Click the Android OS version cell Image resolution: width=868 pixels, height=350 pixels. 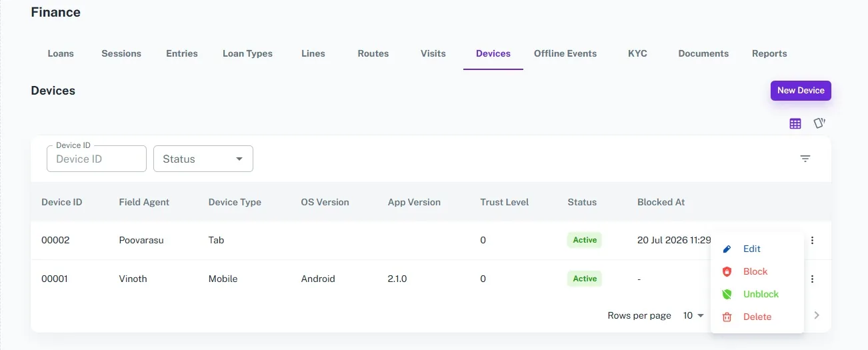pos(318,279)
